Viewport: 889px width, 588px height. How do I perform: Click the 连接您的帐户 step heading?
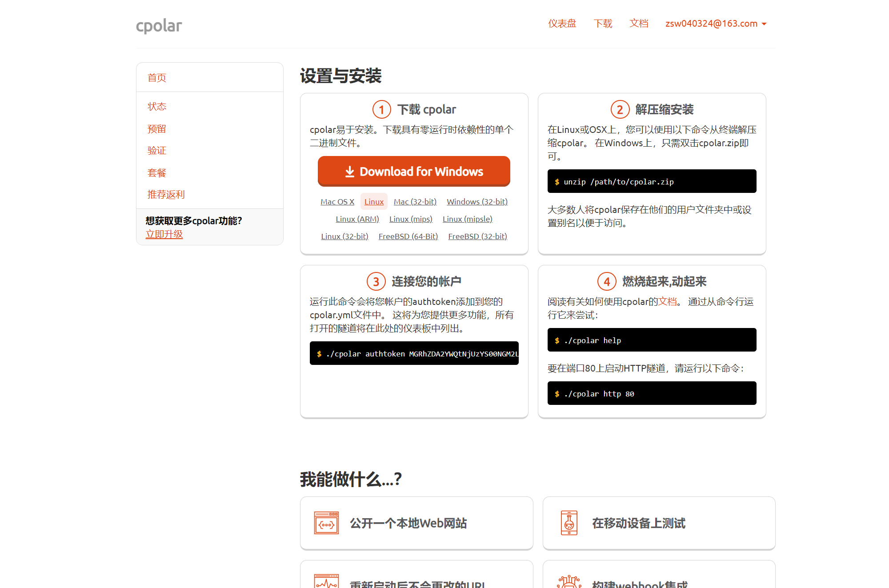click(x=426, y=281)
